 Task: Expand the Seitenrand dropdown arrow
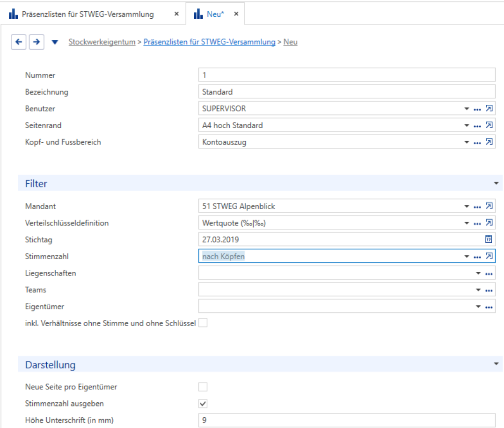coord(467,126)
